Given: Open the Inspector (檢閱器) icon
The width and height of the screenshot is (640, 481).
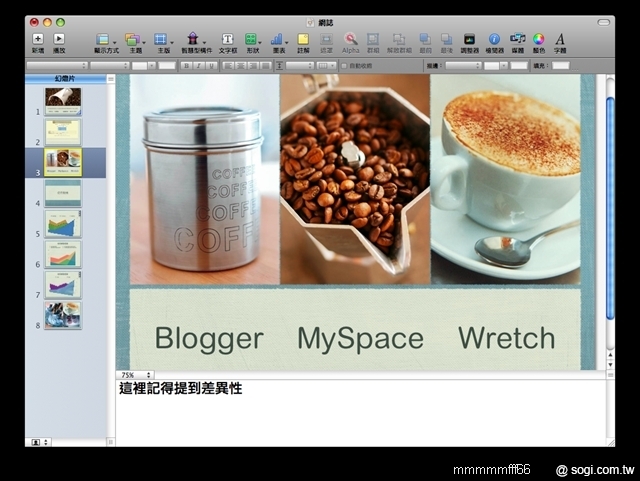Looking at the screenshot, I should tap(494, 40).
